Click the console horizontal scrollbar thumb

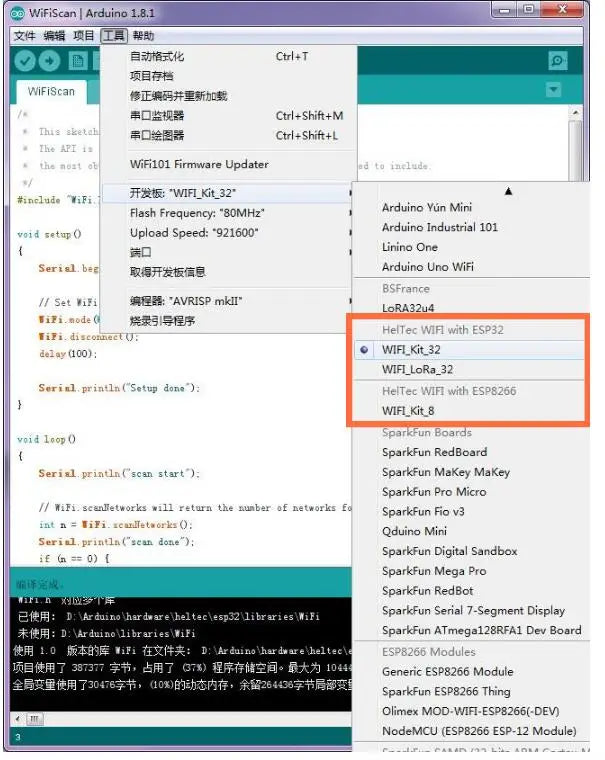pos(34,719)
